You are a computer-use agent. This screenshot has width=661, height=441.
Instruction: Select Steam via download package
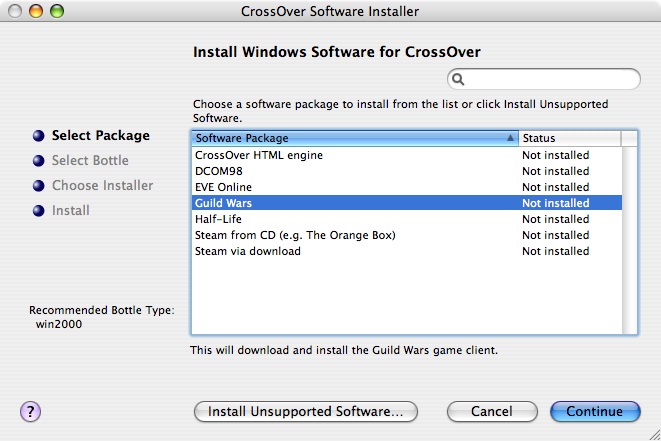pos(407,251)
